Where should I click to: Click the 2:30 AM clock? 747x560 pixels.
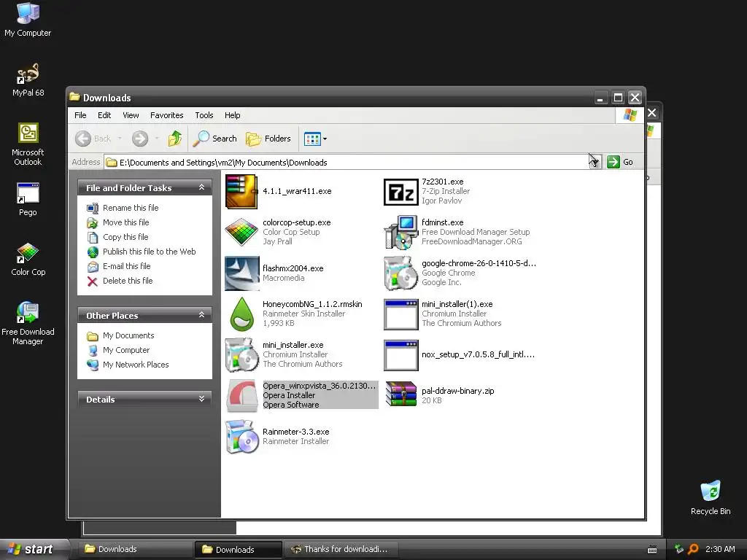coord(720,549)
